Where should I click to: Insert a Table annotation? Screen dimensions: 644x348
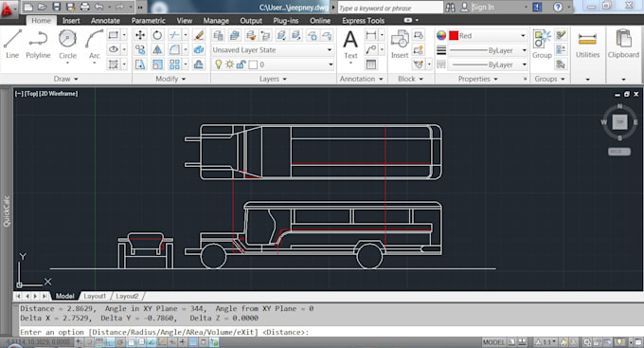(x=371, y=64)
